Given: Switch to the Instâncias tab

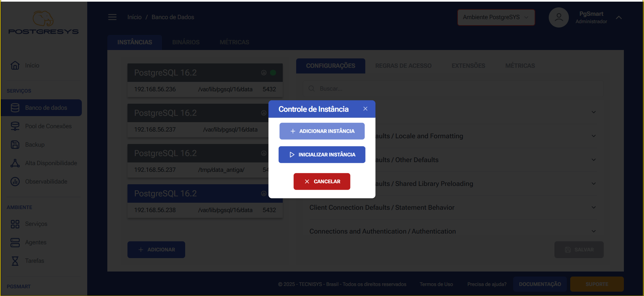Looking at the screenshot, I should click(x=135, y=42).
